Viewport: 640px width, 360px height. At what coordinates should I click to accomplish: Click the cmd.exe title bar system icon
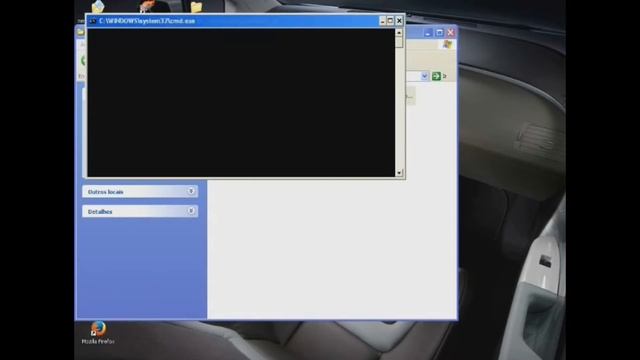tap(93, 21)
